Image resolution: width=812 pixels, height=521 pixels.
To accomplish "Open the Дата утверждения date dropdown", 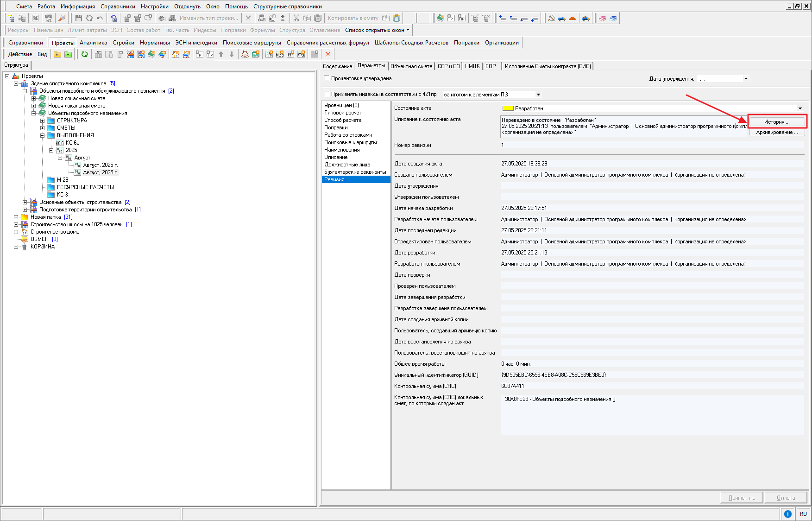I will (x=746, y=79).
